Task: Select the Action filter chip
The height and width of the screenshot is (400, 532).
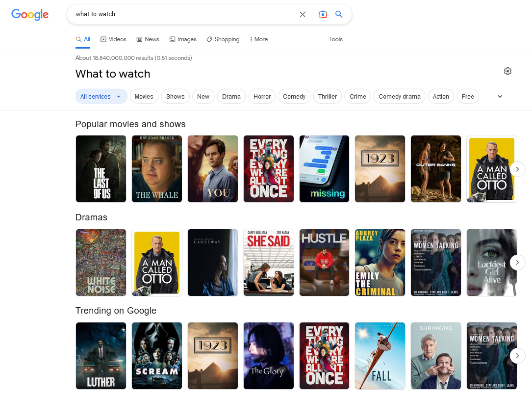Action: point(441,96)
